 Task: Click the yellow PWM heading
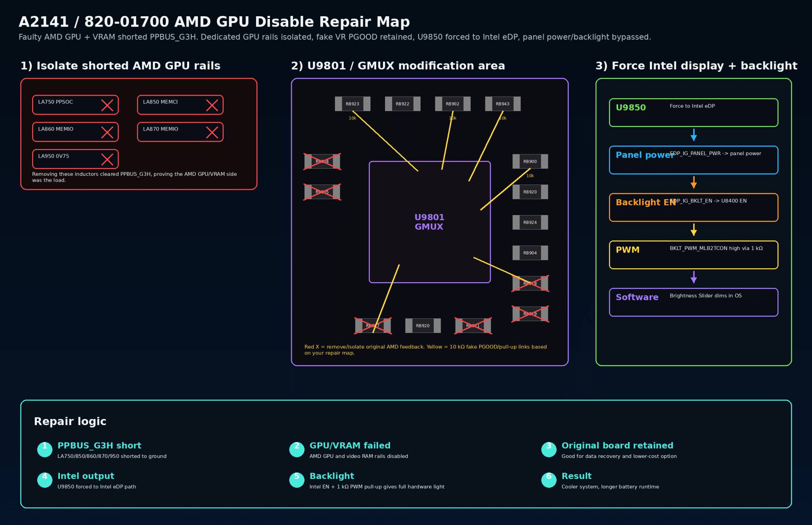tap(628, 250)
